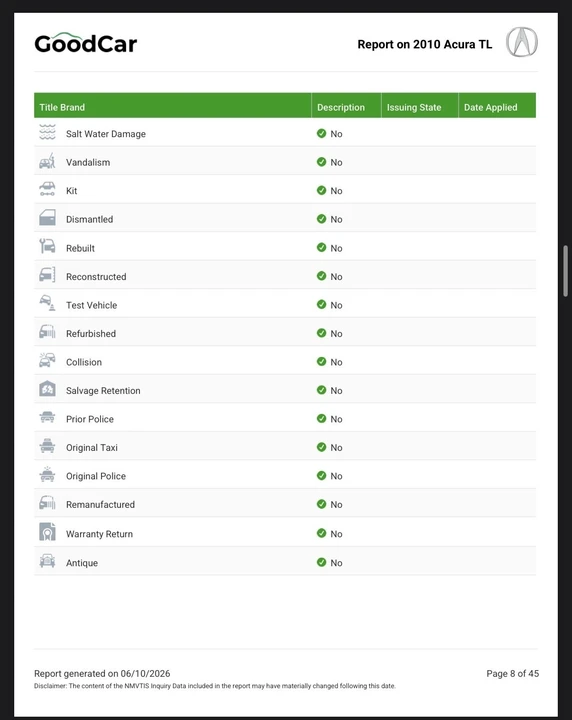Select the Original Taxi icon
This screenshot has width=572, height=720.
(x=47, y=446)
